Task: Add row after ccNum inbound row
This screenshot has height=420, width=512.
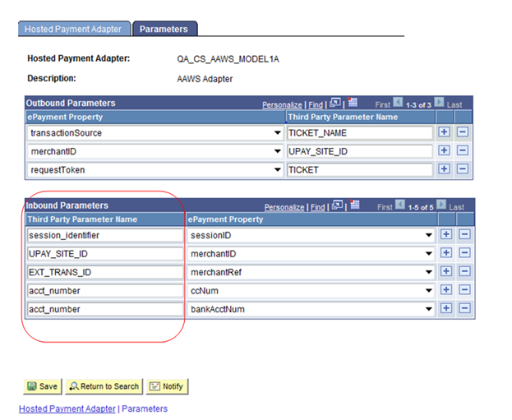Action: [x=446, y=289]
